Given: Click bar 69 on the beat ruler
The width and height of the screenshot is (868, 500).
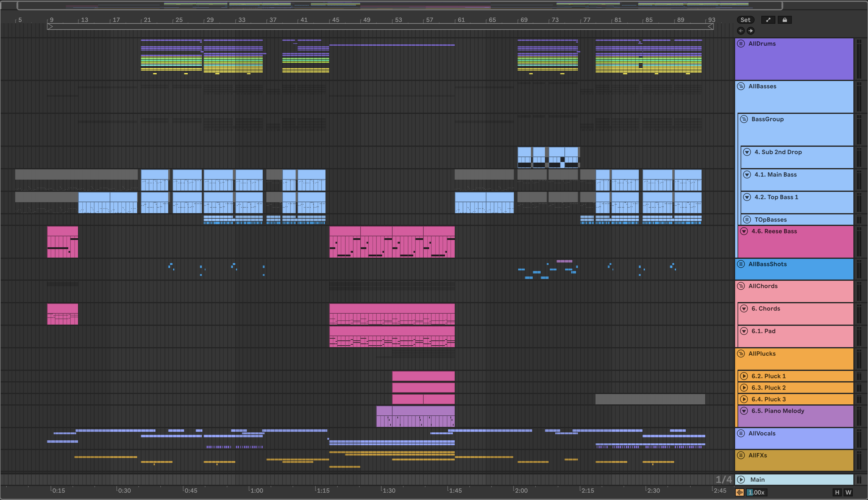Looking at the screenshot, I should [524, 20].
